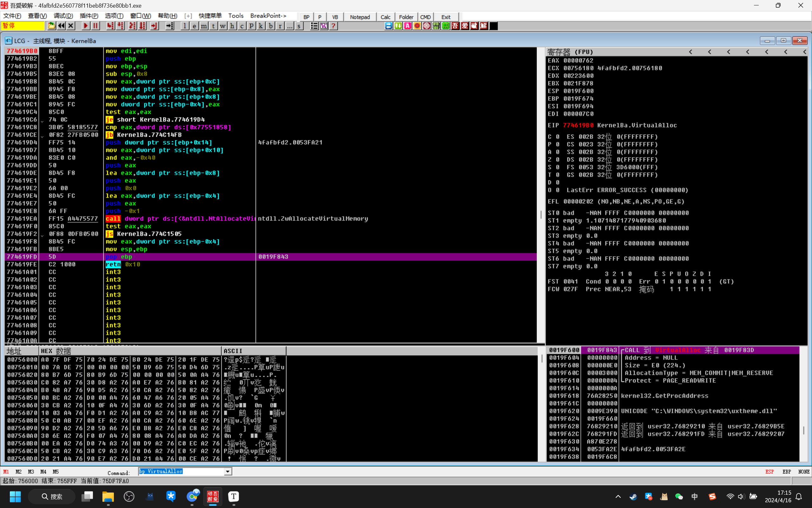Screen dimensions: 812x508
Task: Open the 快捷菜单 menu
Action: [210, 16]
